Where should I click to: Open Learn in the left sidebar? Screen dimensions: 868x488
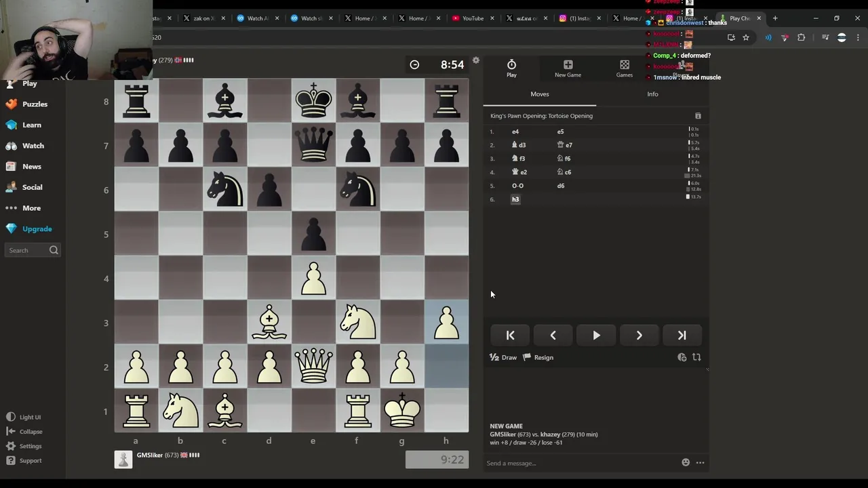point(24,125)
